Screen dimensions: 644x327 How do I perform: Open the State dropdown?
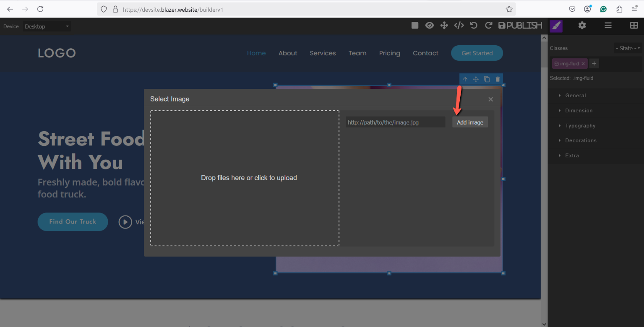pos(628,48)
